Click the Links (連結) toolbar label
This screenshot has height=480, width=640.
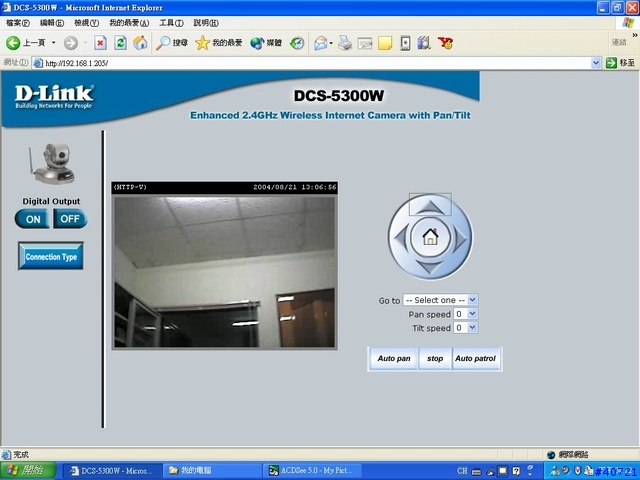[619, 42]
